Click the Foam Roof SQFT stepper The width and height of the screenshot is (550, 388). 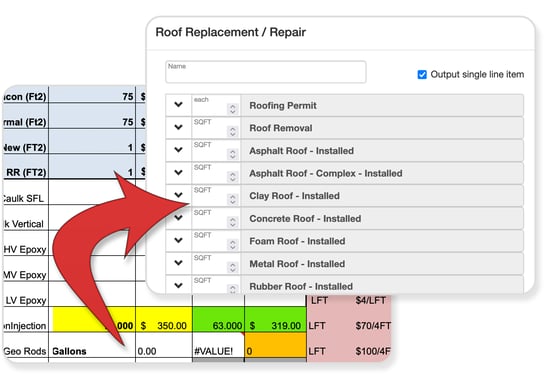click(x=233, y=245)
